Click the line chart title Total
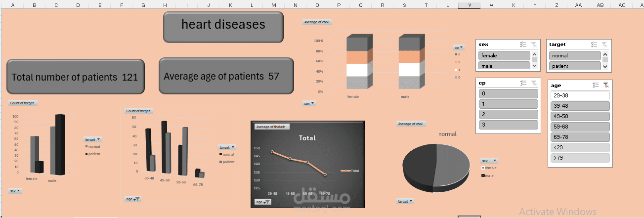 coord(307,138)
